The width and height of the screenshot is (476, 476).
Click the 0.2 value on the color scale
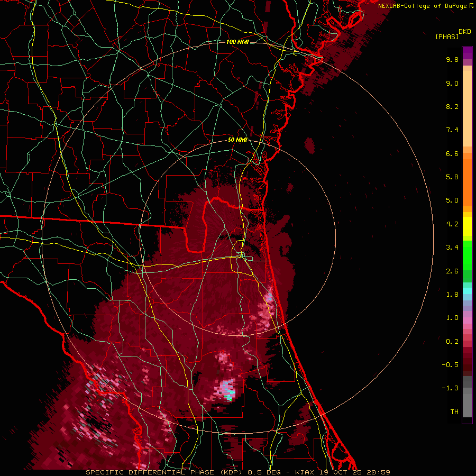[x=452, y=342]
